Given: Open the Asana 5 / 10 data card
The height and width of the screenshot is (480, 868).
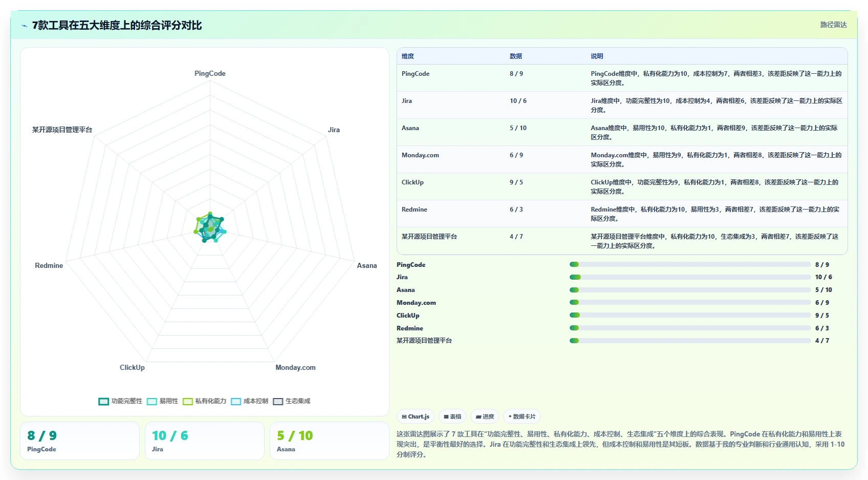Looking at the screenshot, I should coord(330,441).
